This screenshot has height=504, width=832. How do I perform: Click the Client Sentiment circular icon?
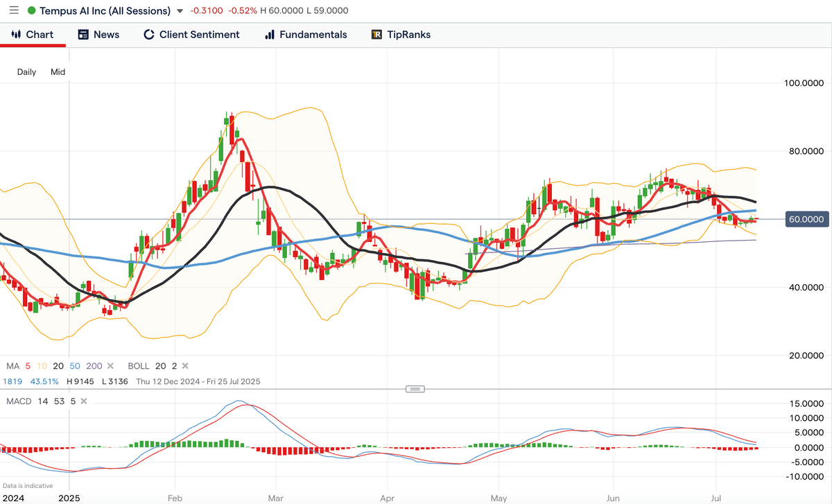(x=148, y=35)
